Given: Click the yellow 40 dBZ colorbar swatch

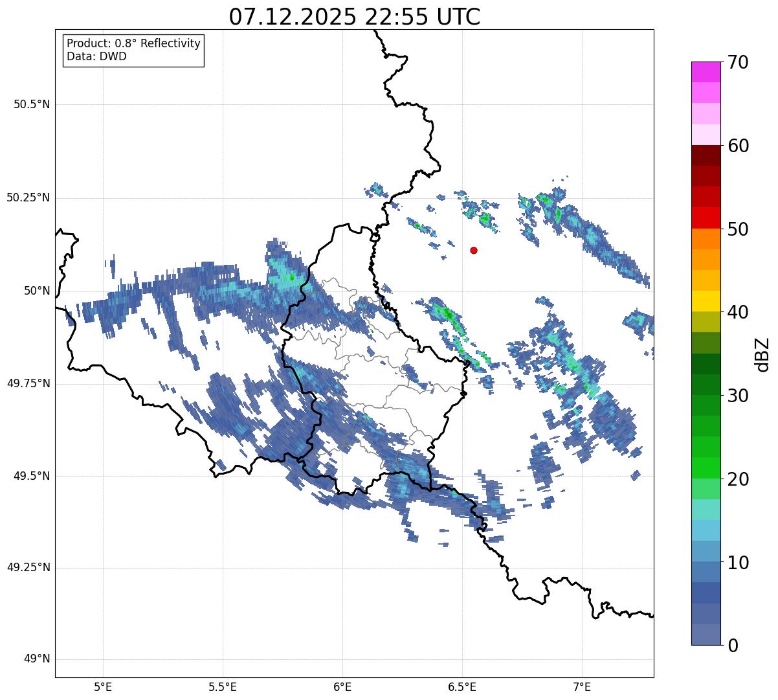Looking at the screenshot, I should 706,301.
